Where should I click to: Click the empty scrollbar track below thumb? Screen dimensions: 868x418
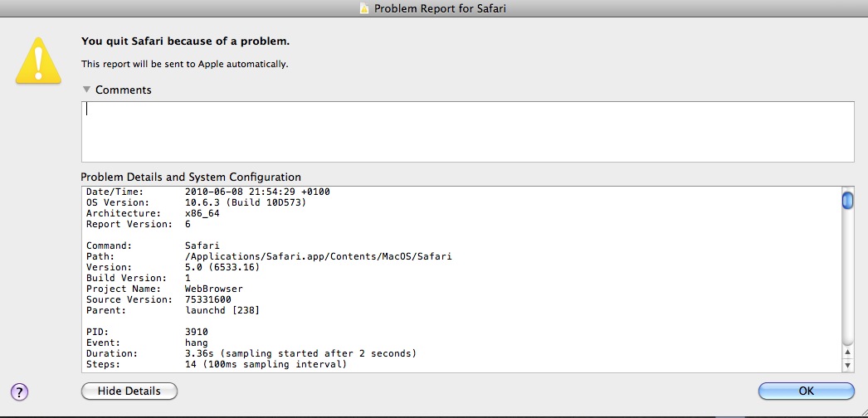click(x=847, y=276)
